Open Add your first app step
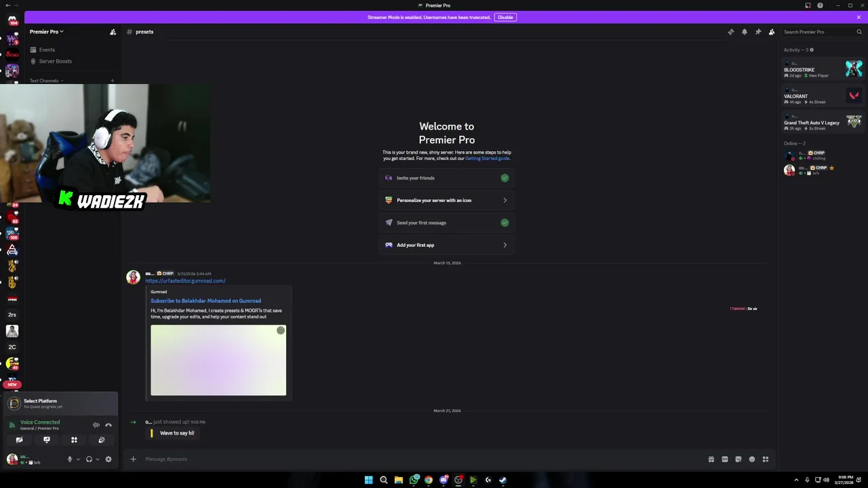The height and width of the screenshot is (488, 868). [447, 245]
